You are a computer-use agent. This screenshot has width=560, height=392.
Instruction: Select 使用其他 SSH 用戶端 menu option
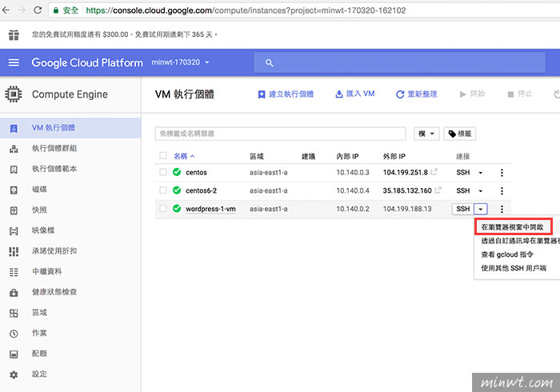[x=514, y=268]
